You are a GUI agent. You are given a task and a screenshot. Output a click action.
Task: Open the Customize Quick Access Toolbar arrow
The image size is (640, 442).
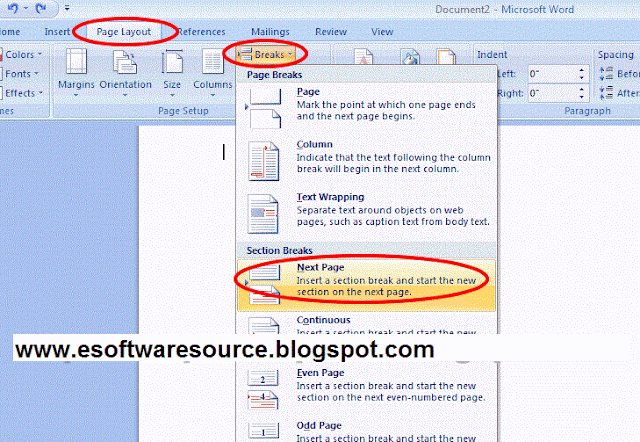point(67,8)
